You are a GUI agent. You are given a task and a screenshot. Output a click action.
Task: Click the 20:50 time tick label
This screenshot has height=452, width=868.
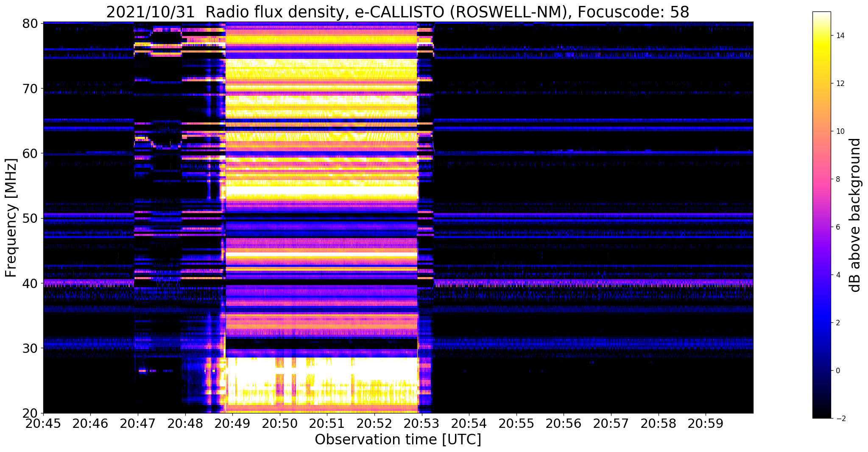click(x=280, y=423)
